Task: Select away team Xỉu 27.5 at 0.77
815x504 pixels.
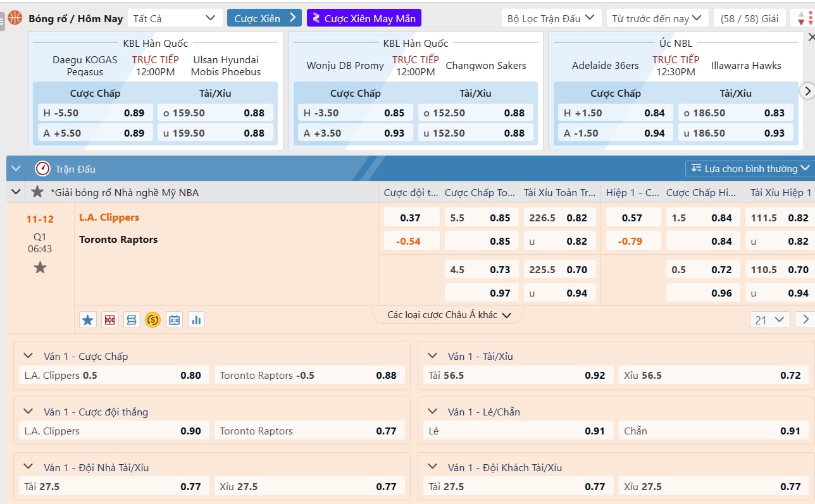Action: (714, 486)
